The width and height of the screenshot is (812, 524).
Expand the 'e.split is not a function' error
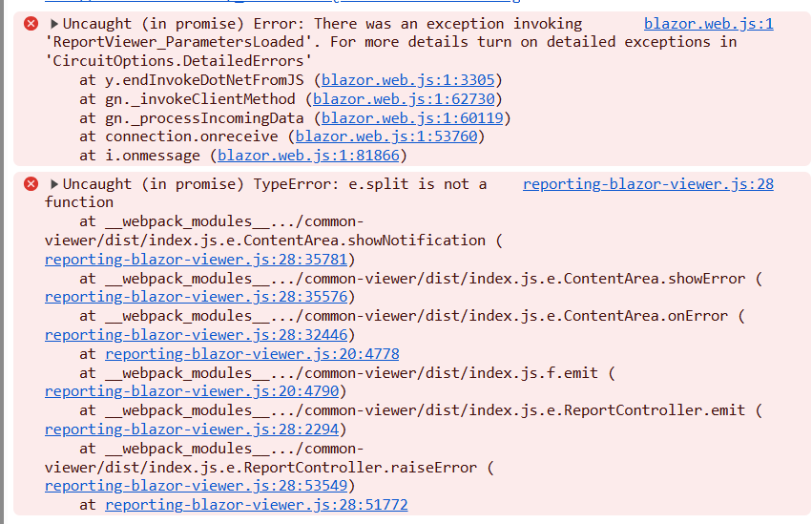coord(54,183)
